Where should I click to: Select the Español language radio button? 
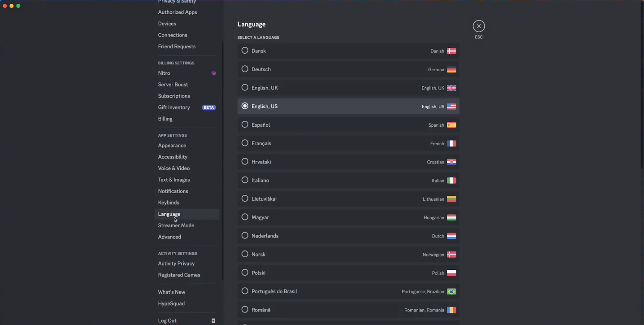click(x=245, y=125)
